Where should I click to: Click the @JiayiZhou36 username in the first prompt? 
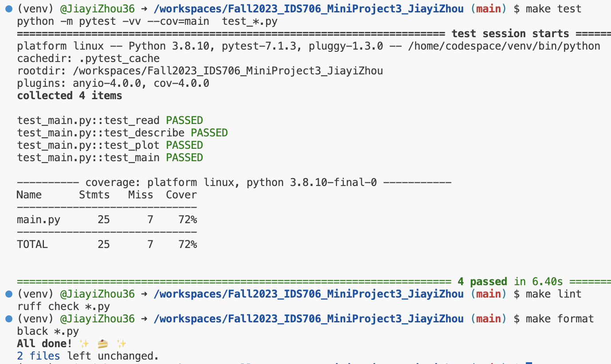click(97, 8)
